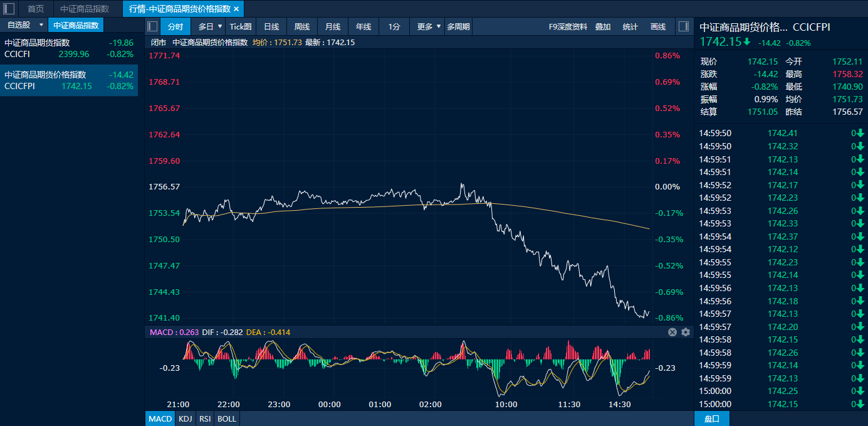The height and width of the screenshot is (426, 868).
Task: Switch the indicator to KDJ
Action: (x=185, y=418)
